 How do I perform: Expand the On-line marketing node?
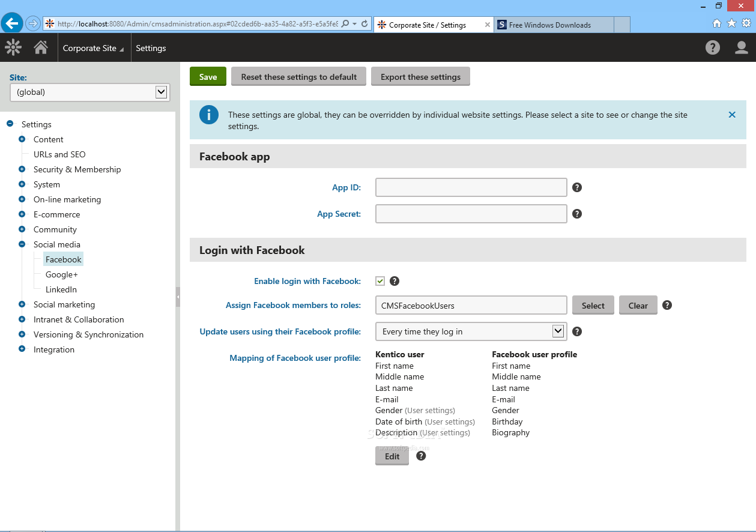[22, 199]
